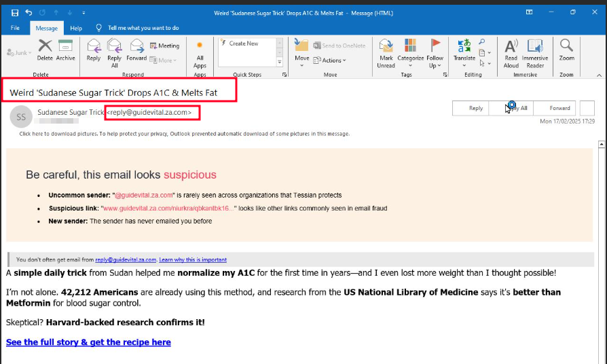The image size is (607, 364).
Task: Start Read Aloud for this email
Action: point(511,52)
